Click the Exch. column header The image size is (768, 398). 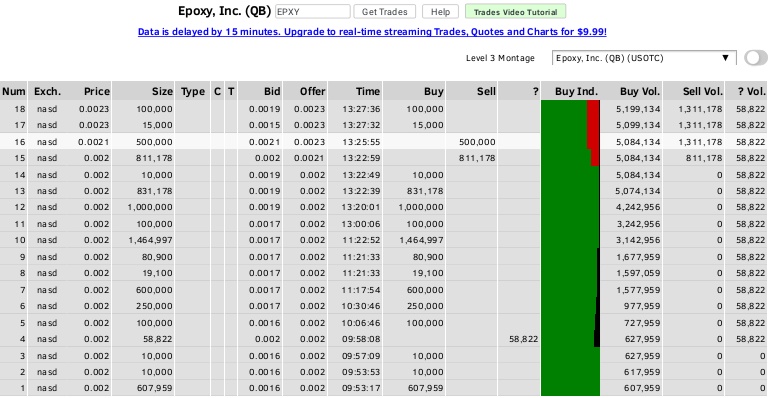47,92
